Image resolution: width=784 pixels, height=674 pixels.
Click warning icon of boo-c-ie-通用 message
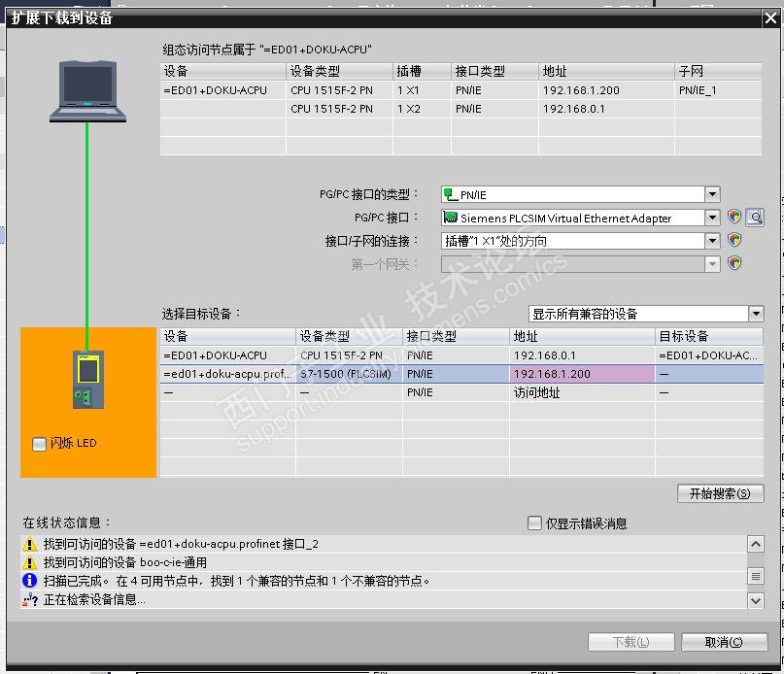tap(30, 562)
